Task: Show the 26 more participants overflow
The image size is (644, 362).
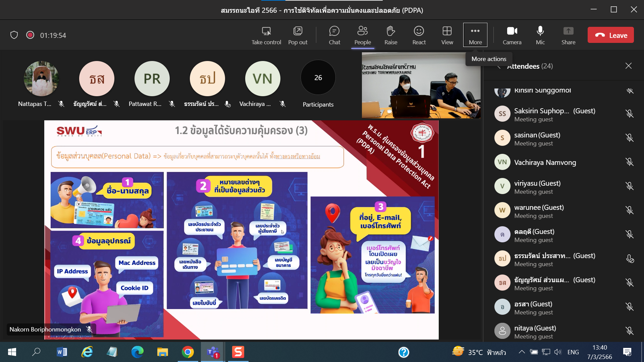Action: tap(318, 78)
